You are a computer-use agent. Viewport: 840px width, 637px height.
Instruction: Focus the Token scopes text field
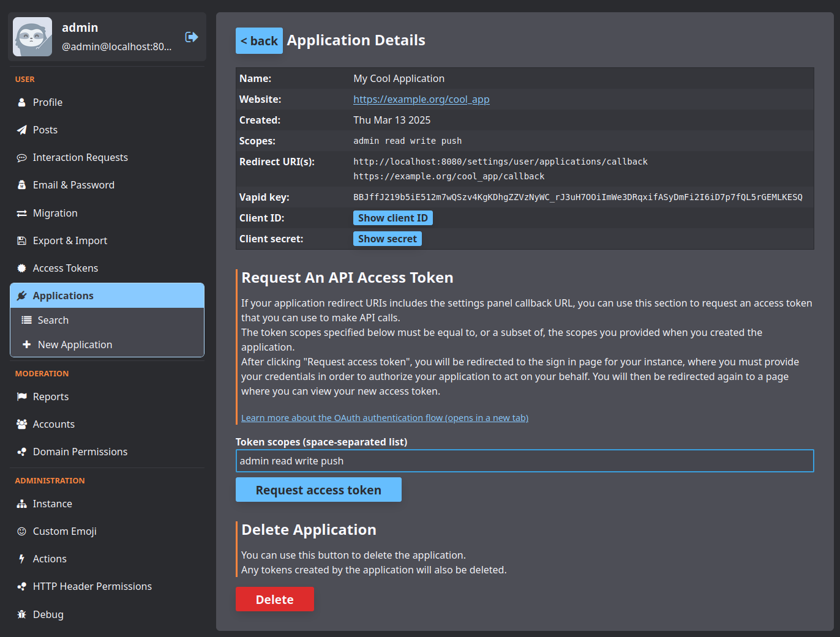pos(524,461)
